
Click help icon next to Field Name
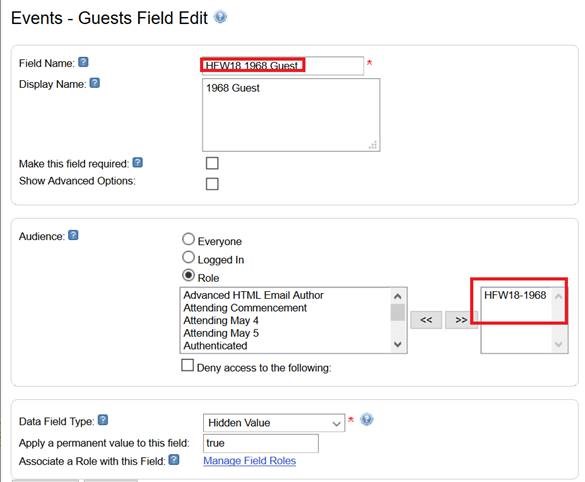(x=84, y=62)
